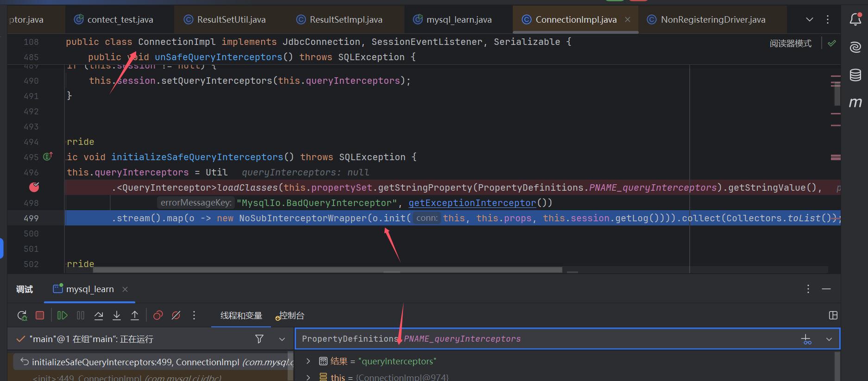
Task: Switch to Threads and Variables tab
Action: [x=241, y=315]
